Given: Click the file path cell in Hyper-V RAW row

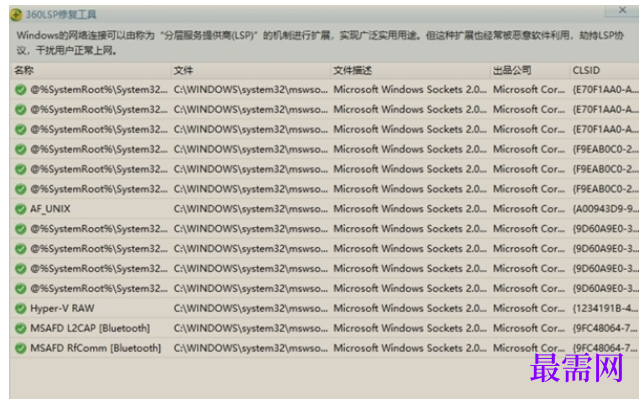Looking at the screenshot, I should [251, 309].
